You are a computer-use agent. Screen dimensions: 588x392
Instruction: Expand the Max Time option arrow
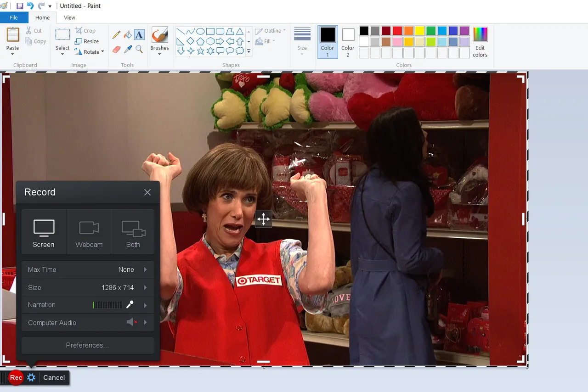(x=145, y=269)
